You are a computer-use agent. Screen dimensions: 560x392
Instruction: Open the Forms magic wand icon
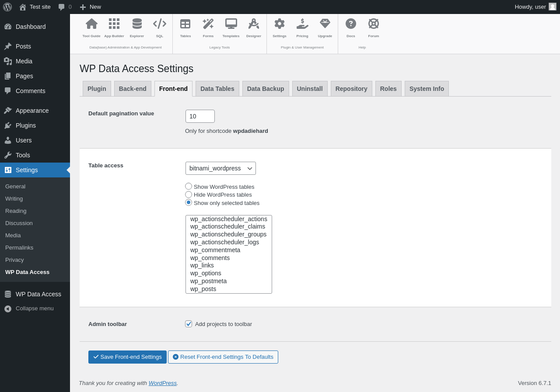pyautogui.click(x=208, y=24)
